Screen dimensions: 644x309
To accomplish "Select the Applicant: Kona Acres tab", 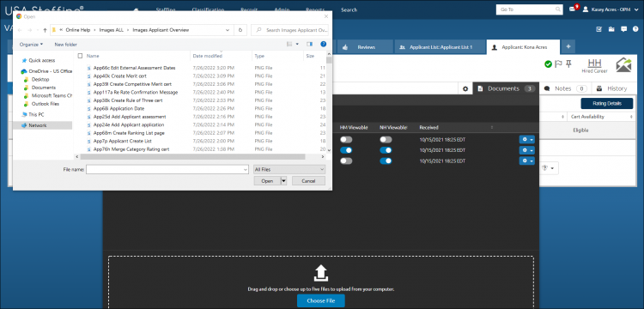I will (523, 47).
